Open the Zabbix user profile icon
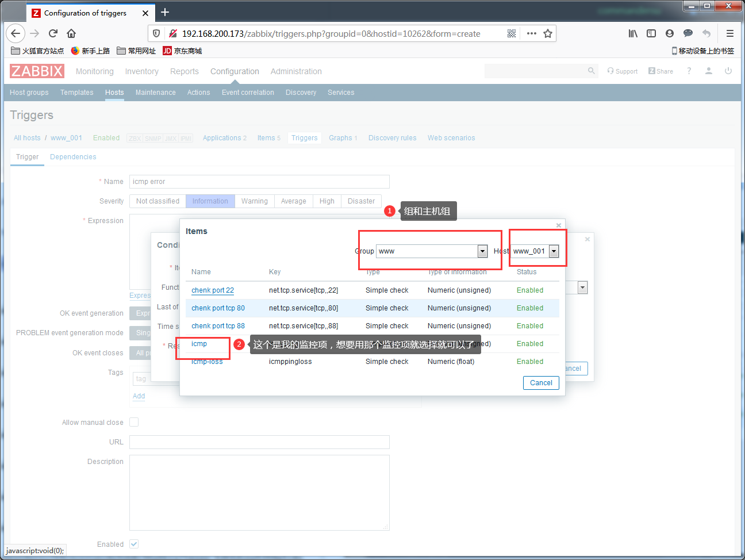Viewport: 745px width, 560px height. pos(709,71)
